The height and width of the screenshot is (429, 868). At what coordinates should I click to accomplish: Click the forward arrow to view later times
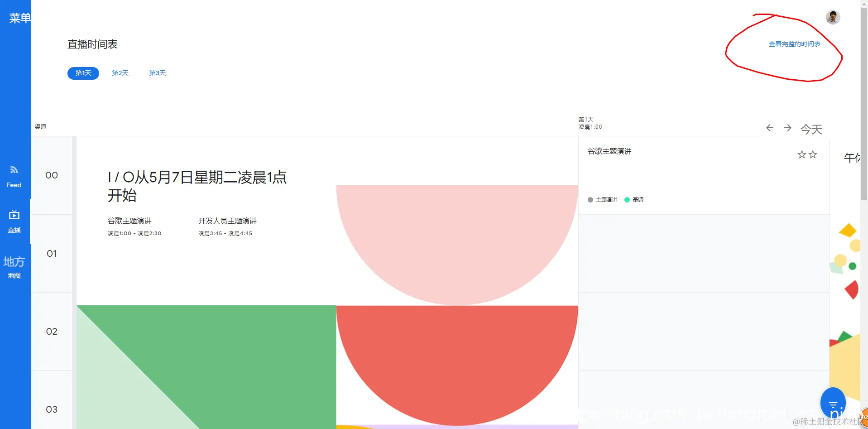point(788,128)
